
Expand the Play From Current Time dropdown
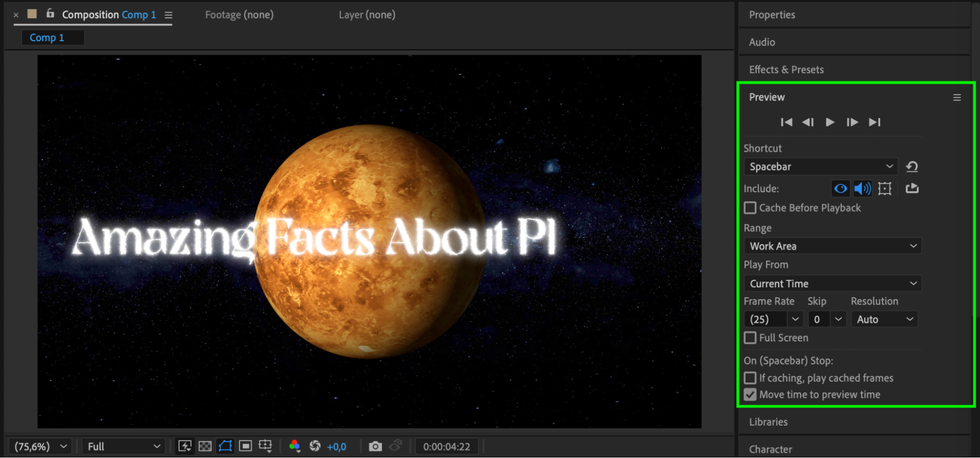point(832,284)
